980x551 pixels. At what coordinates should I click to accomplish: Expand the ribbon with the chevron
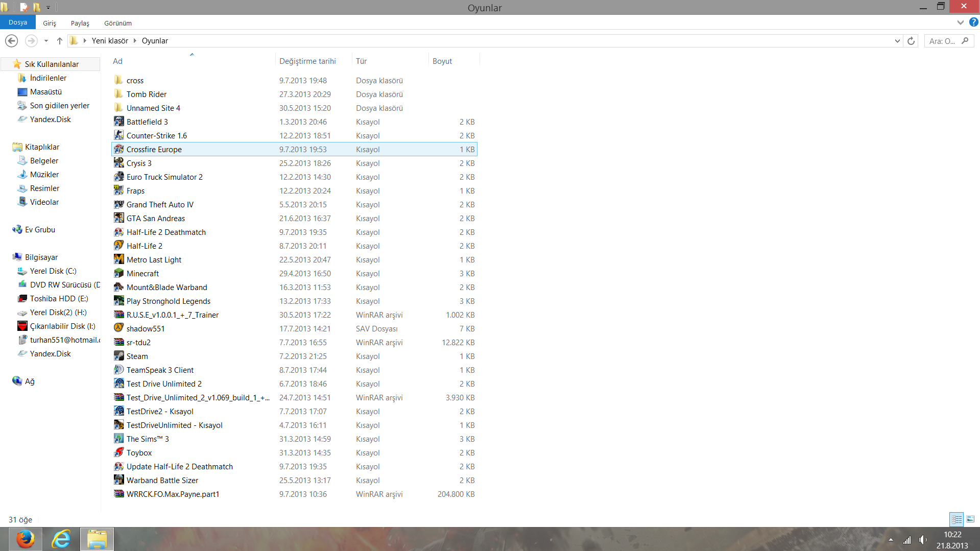pos(961,22)
